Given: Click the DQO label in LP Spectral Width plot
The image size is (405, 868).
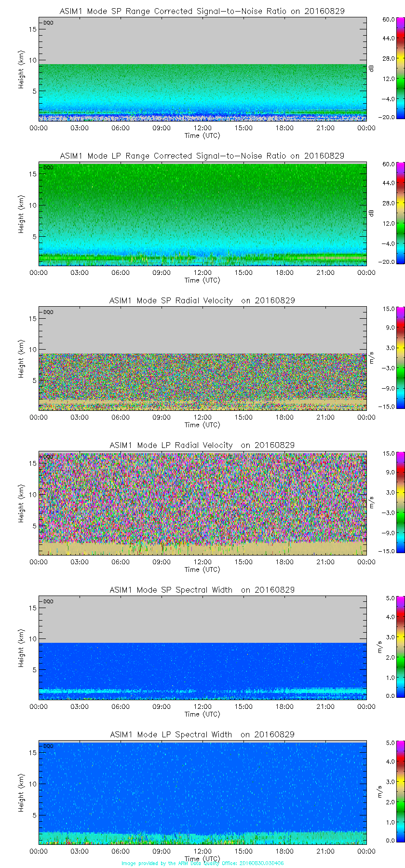Looking at the screenshot, I should pyautogui.click(x=48, y=746).
